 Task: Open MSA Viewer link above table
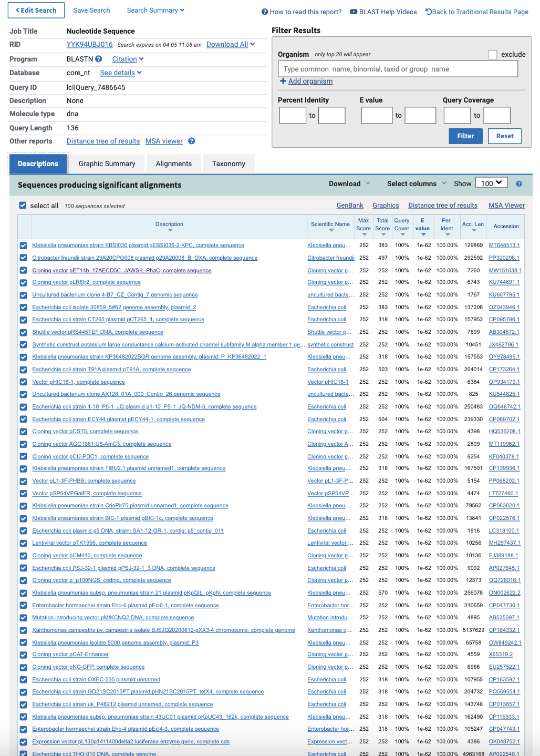click(507, 206)
